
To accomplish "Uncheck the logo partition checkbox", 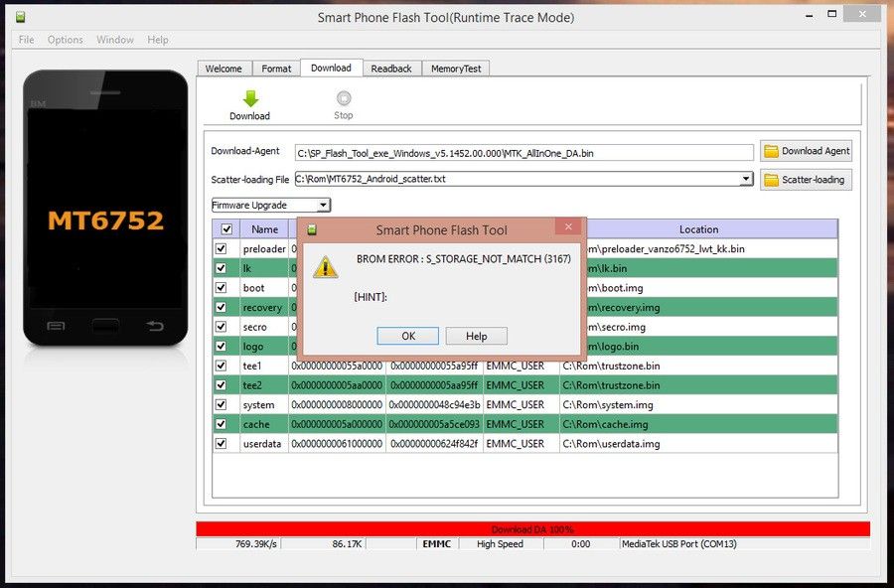I will tap(221, 347).
